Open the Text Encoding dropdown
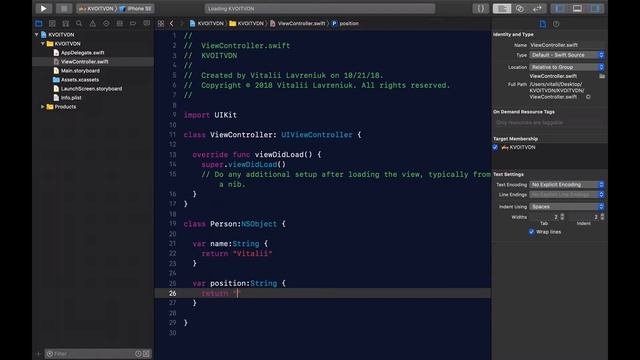 click(x=567, y=184)
